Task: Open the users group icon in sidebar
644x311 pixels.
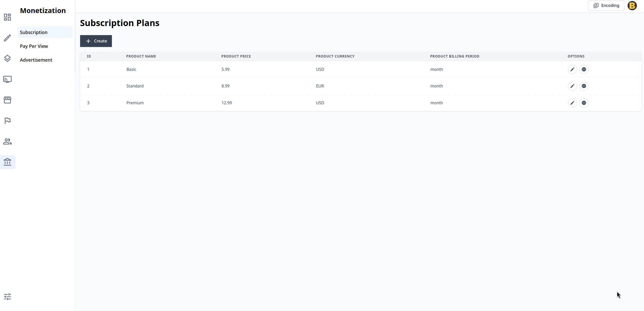Action: [x=7, y=141]
